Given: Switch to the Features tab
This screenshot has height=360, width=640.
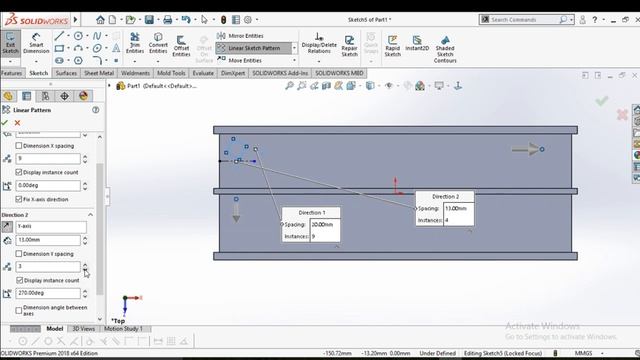Looking at the screenshot, I should tap(11, 73).
